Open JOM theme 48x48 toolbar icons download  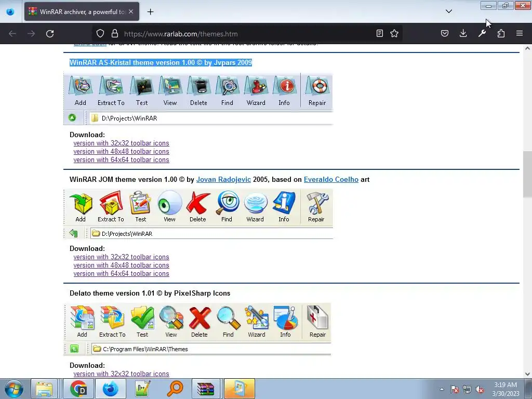pyautogui.click(x=121, y=265)
